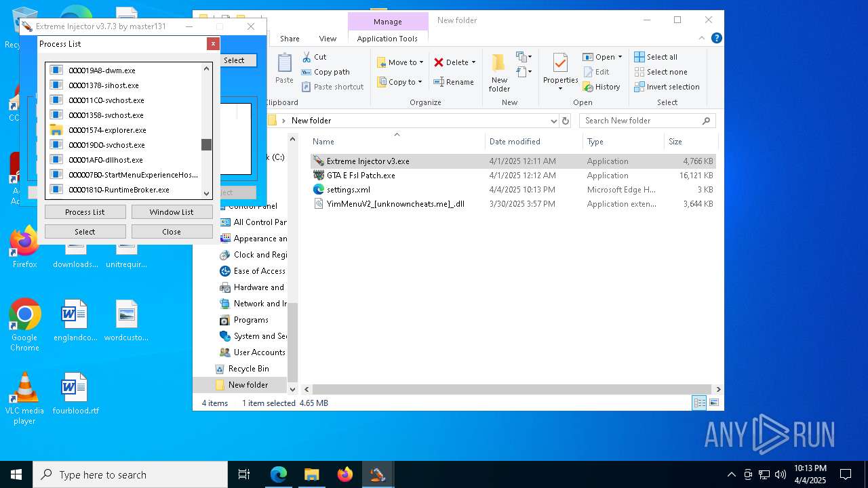The height and width of the screenshot is (488, 868).
Task: Click History in Open group
Action: [x=601, y=87]
